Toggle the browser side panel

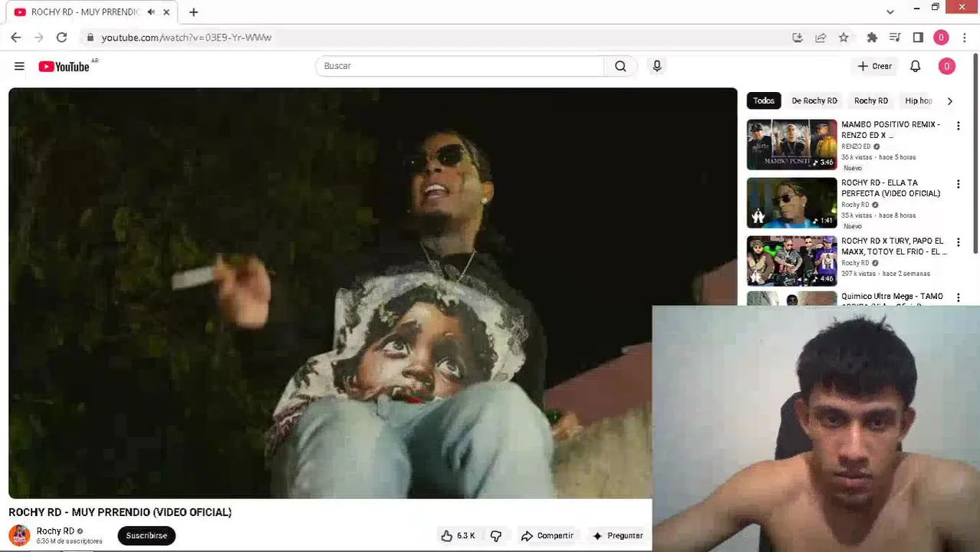click(x=918, y=37)
